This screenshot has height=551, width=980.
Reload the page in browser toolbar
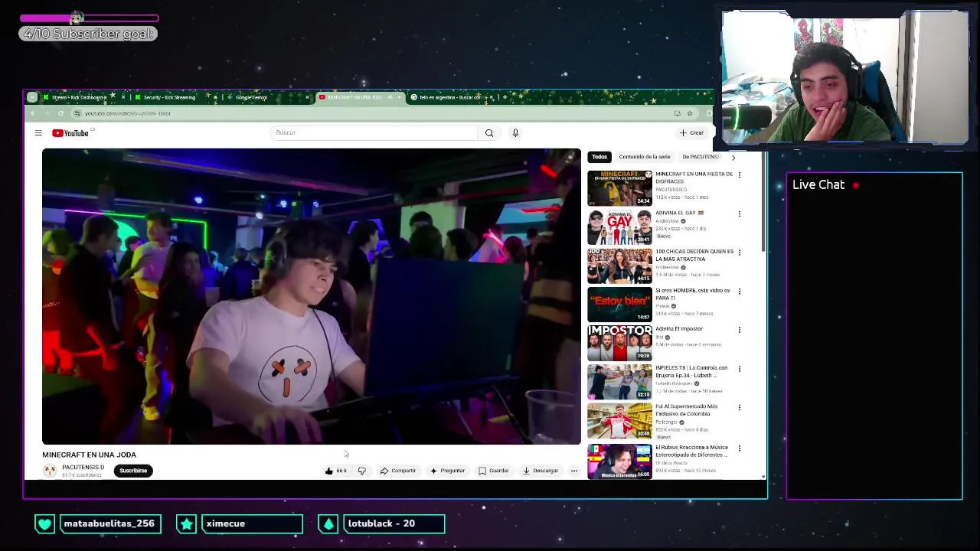(x=60, y=113)
